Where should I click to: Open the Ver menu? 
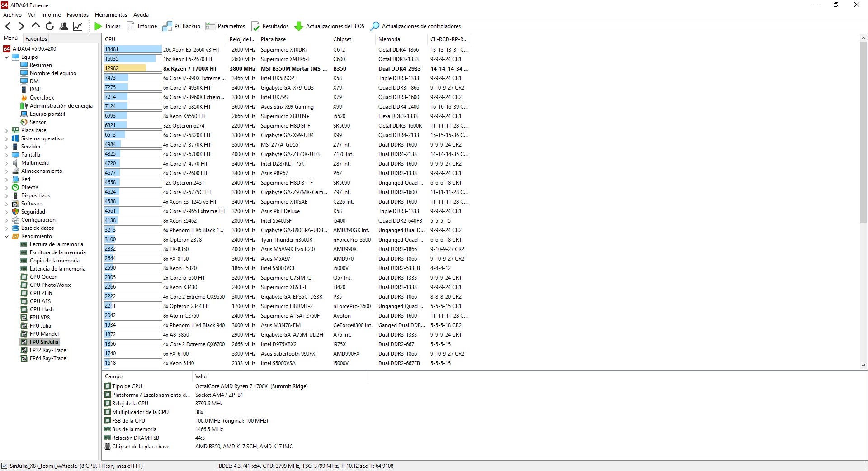click(32, 15)
